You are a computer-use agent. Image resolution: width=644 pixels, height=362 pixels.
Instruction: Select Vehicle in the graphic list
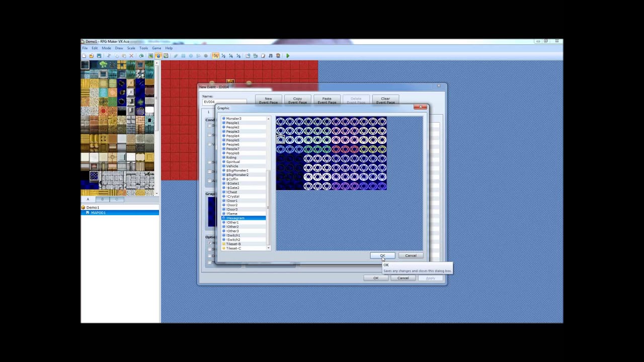244,166
